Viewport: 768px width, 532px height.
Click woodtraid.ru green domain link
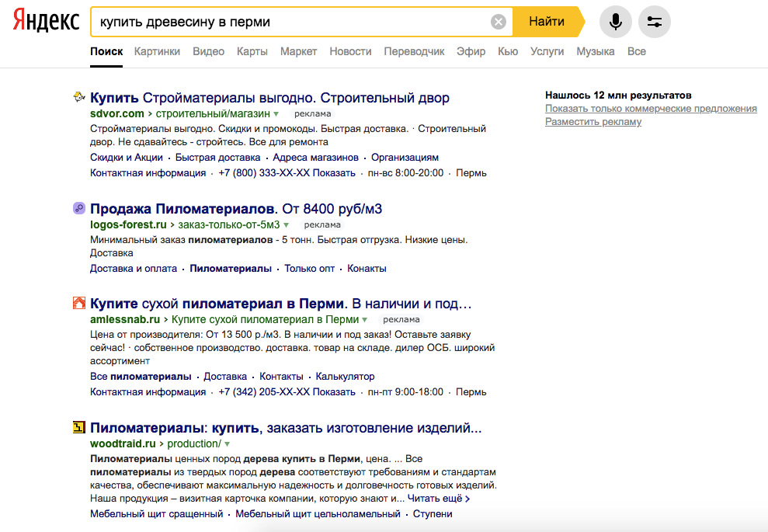123,443
